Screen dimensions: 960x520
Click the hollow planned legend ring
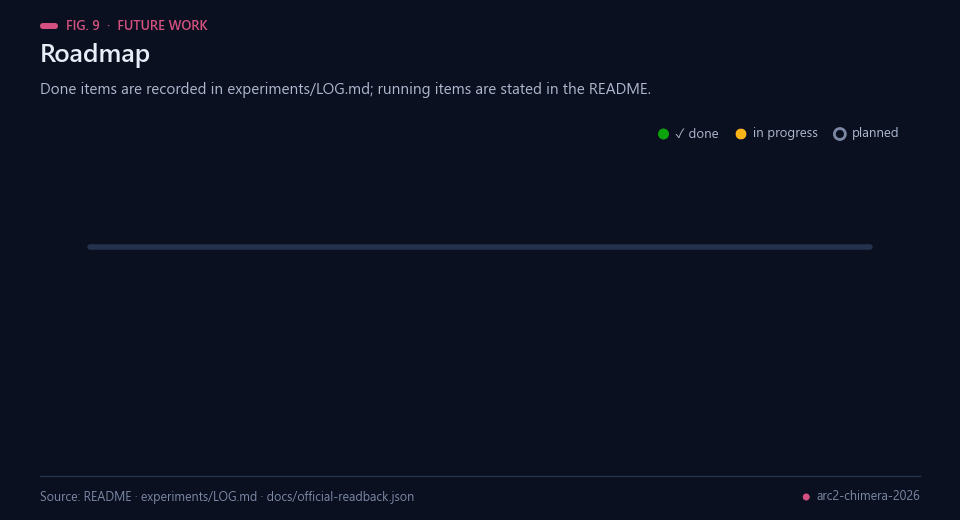tap(840, 134)
